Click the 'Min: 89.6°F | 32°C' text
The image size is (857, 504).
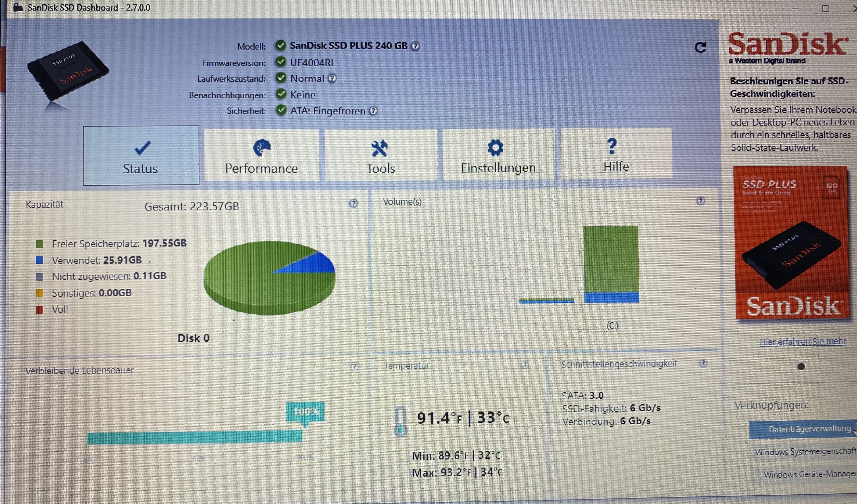tap(456, 455)
